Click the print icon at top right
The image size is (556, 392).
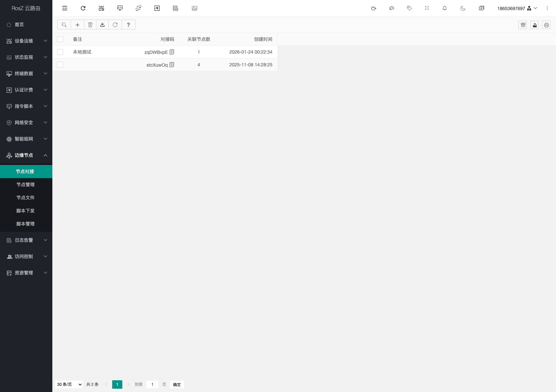pos(546,25)
